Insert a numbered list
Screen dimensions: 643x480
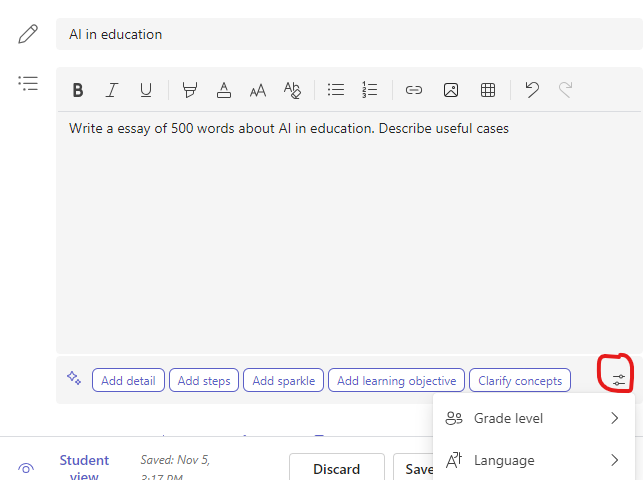(370, 90)
